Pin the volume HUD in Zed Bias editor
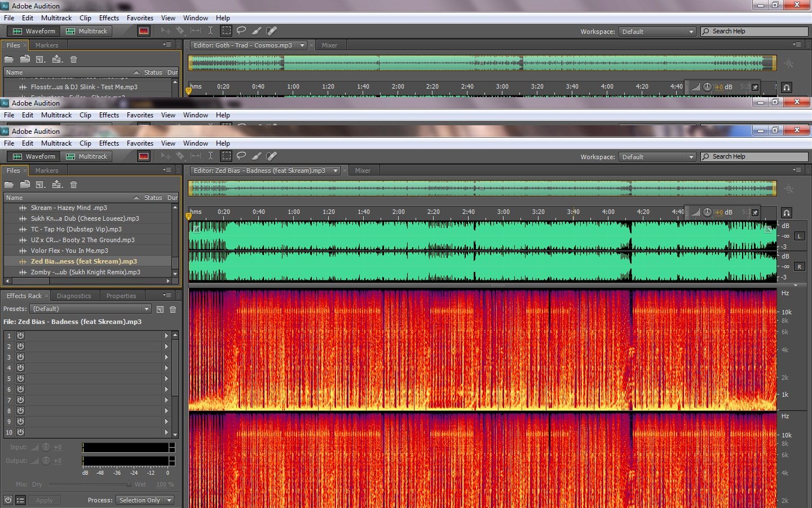The height and width of the screenshot is (508, 812). pos(755,213)
